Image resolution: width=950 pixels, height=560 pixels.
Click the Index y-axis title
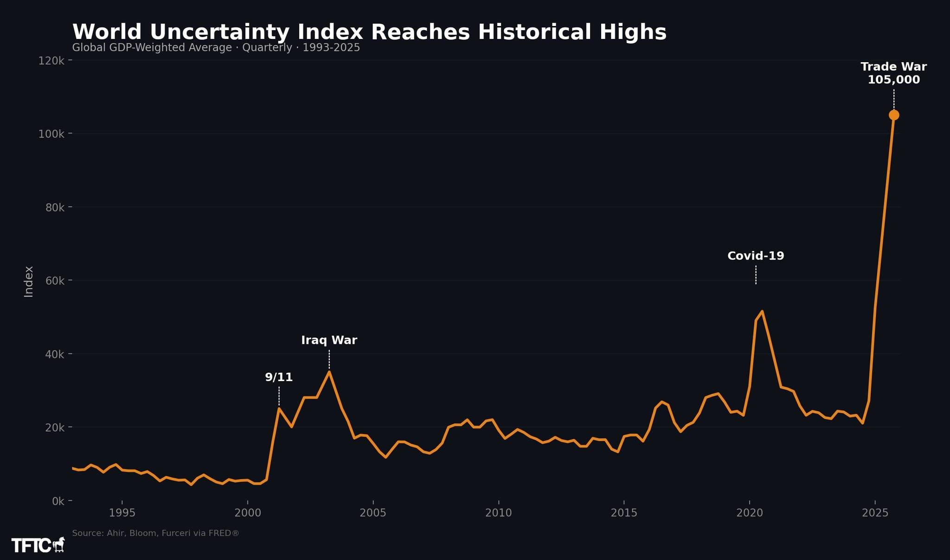tap(29, 281)
